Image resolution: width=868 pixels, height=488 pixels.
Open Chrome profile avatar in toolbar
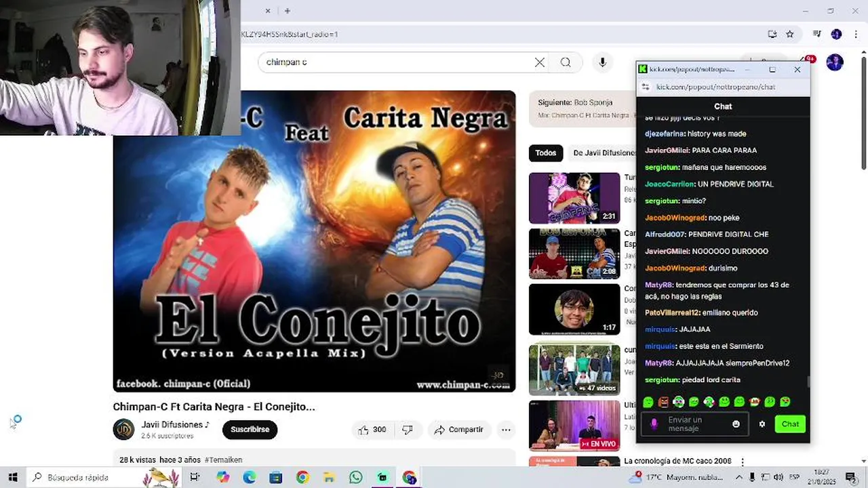(x=836, y=34)
